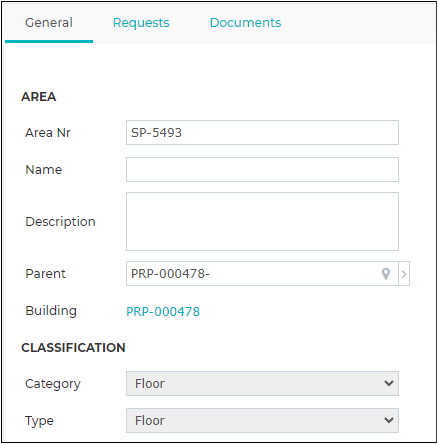Image resolution: width=438 pixels, height=444 pixels.
Task: Click the Area Nr label
Action: 48,133
